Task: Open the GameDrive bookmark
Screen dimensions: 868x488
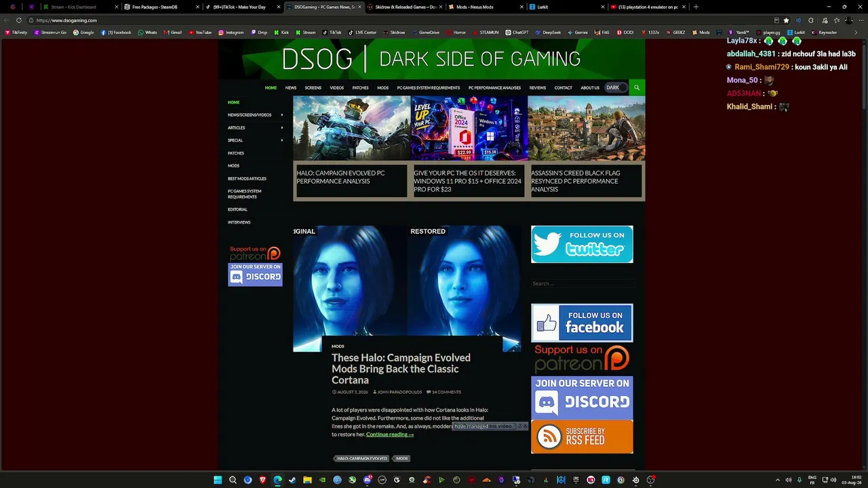Action: point(426,33)
